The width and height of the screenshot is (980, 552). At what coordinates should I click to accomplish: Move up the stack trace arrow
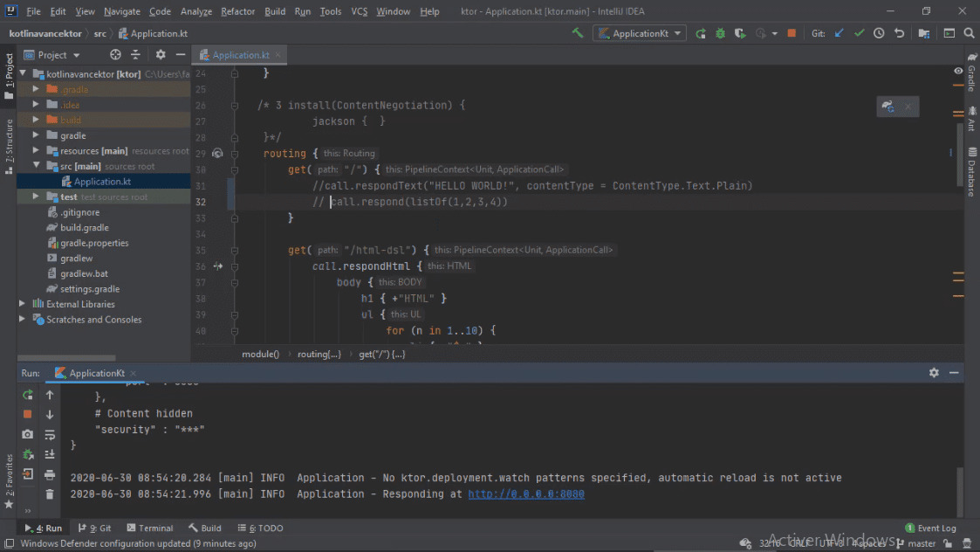click(50, 395)
